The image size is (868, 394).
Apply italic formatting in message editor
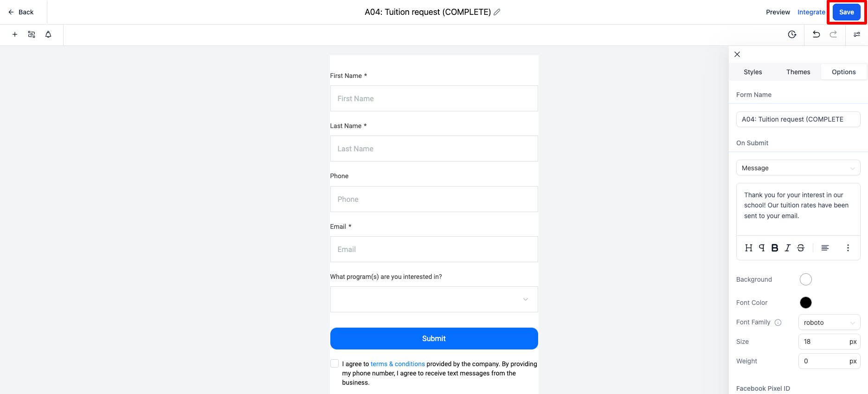[788, 248]
